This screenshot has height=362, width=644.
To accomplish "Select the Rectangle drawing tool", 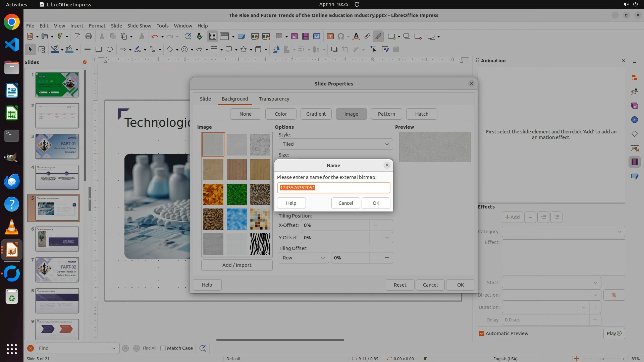I will coord(98,50).
